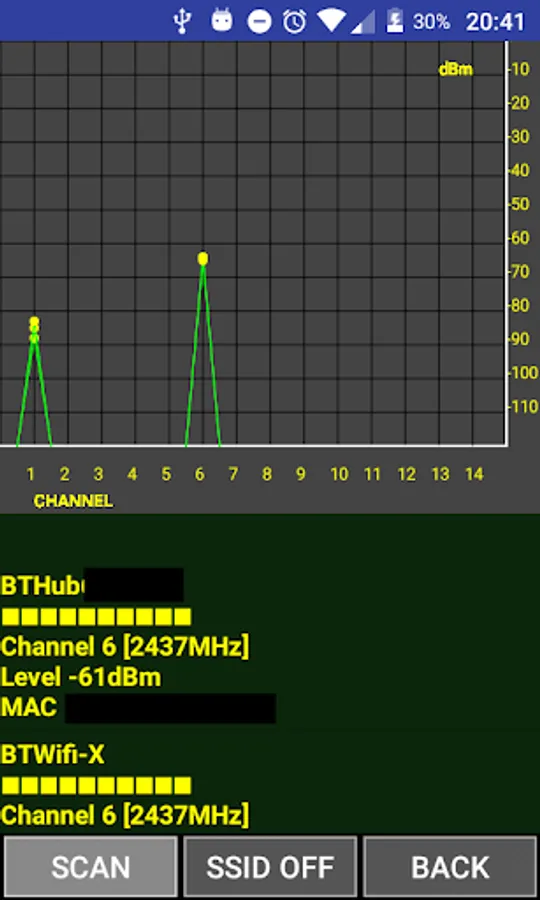The height and width of the screenshot is (900, 540).
Task: Toggle the SSID OFF button
Action: tap(270, 867)
